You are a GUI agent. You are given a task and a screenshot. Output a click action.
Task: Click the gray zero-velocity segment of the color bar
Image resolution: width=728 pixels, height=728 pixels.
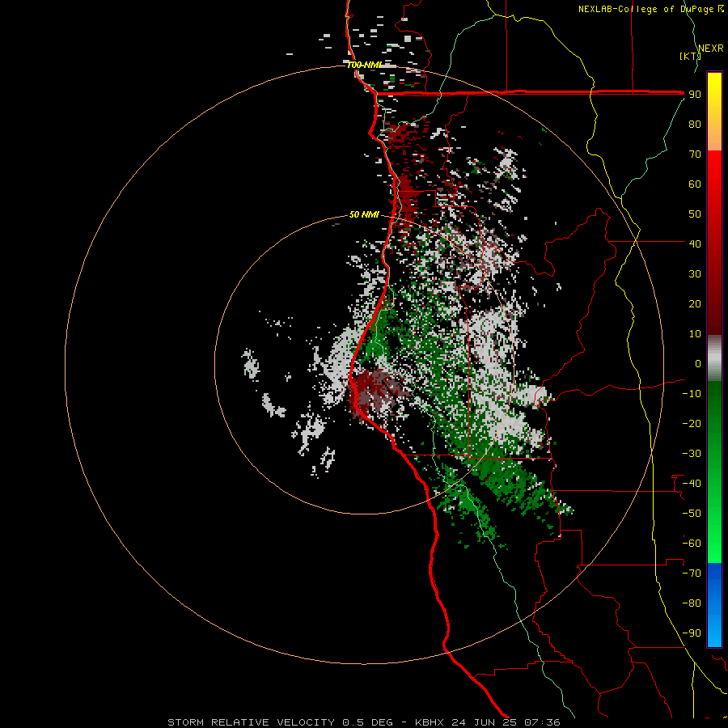[714, 358]
